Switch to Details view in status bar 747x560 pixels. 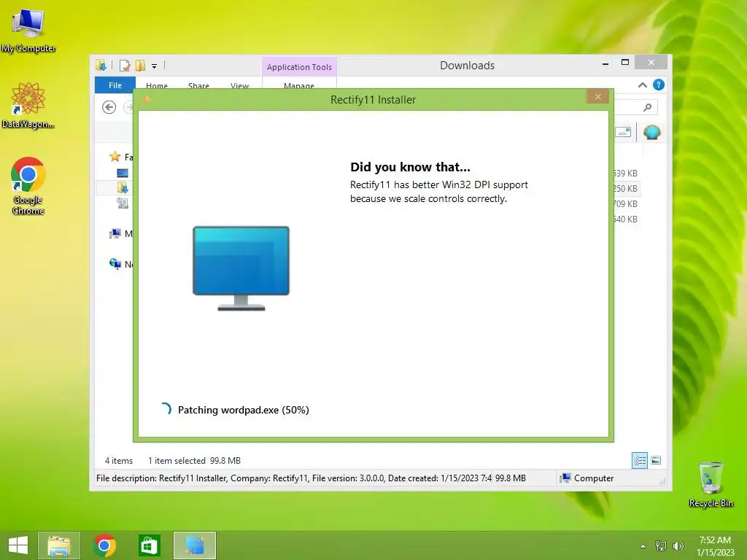pyautogui.click(x=639, y=461)
